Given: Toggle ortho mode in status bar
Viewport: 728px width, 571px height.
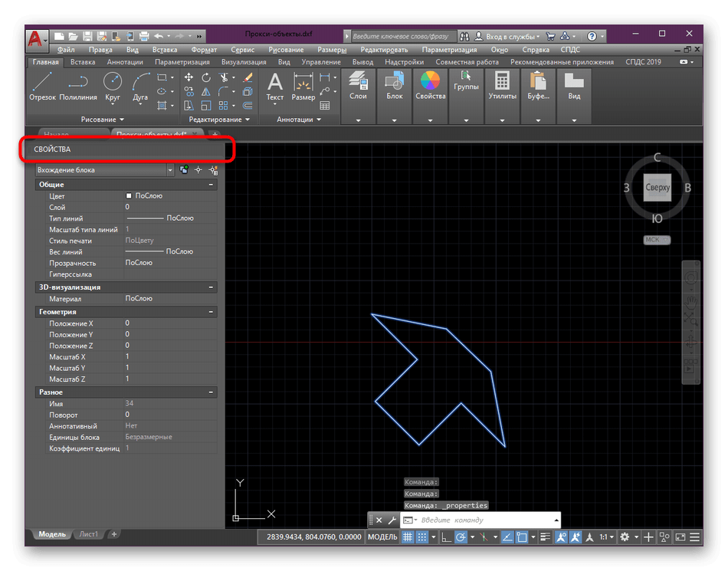Looking at the screenshot, I should click(x=446, y=537).
